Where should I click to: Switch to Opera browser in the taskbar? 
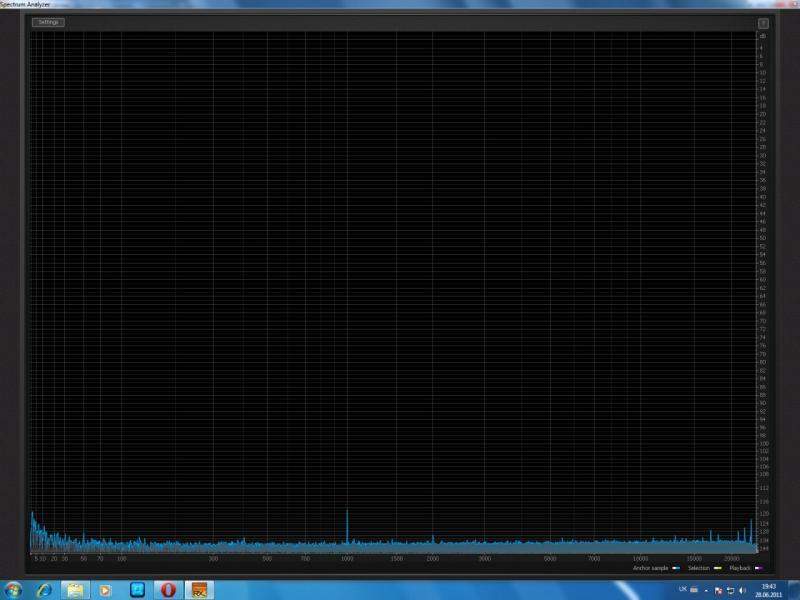click(x=168, y=590)
